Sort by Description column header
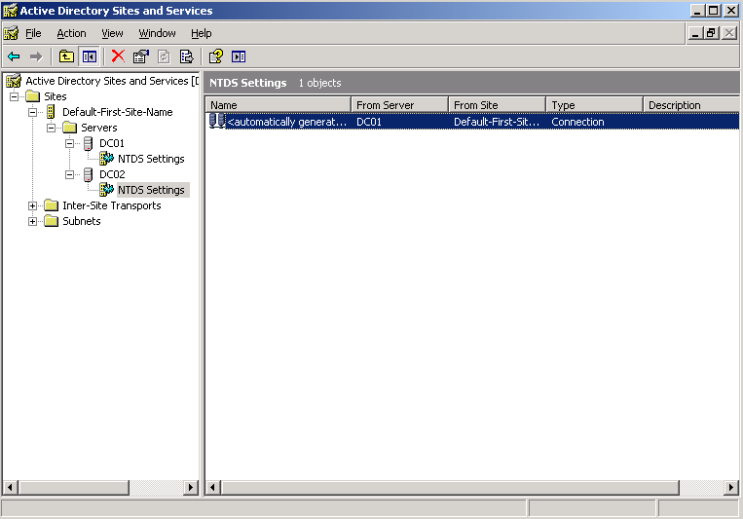This screenshot has width=743, height=519. 691,105
